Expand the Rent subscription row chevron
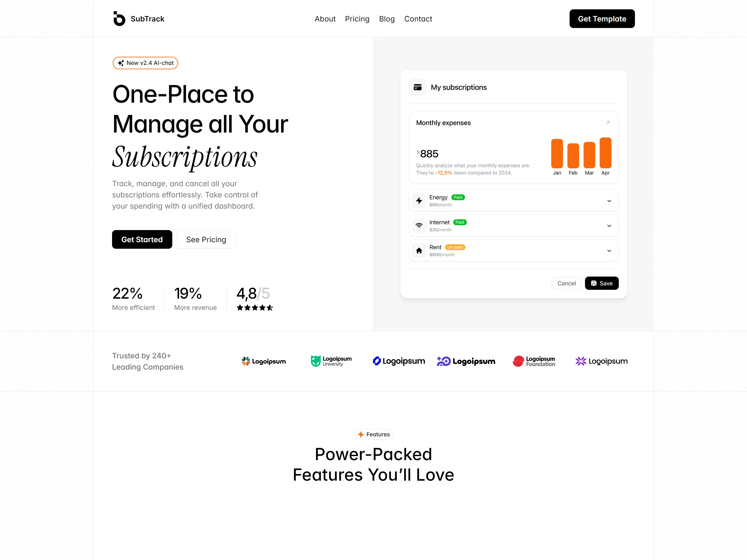 [609, 251]
